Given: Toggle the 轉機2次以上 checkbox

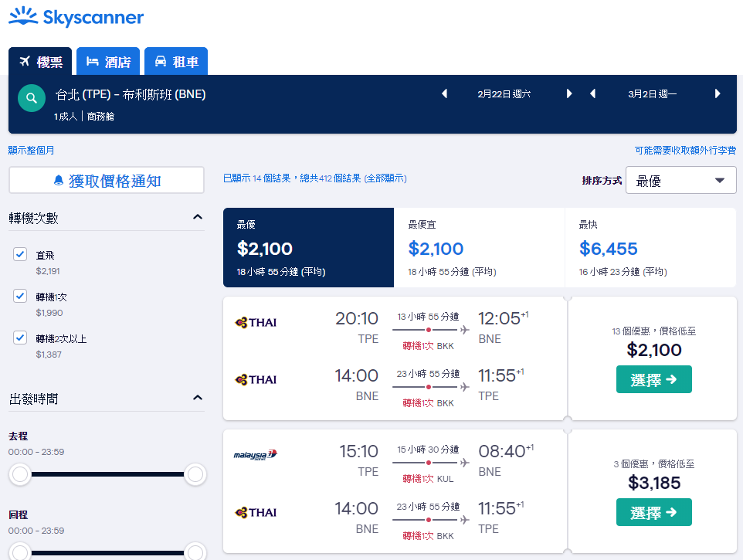Looking at the screenshot, I should coord(20,338).
